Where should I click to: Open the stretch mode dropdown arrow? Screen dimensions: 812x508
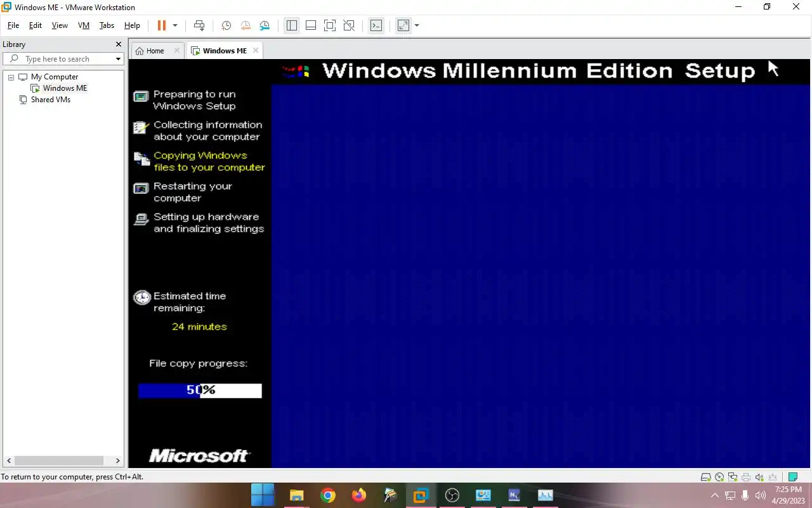click(417, 25)
